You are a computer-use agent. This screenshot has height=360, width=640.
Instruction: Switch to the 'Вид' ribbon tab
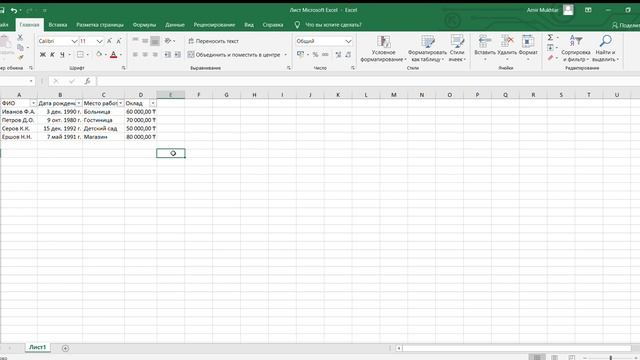tap(249, 25)
